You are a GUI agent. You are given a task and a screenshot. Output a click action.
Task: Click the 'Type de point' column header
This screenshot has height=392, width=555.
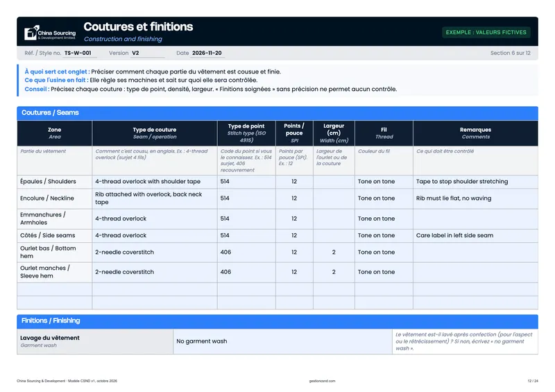tap(246, 133)
